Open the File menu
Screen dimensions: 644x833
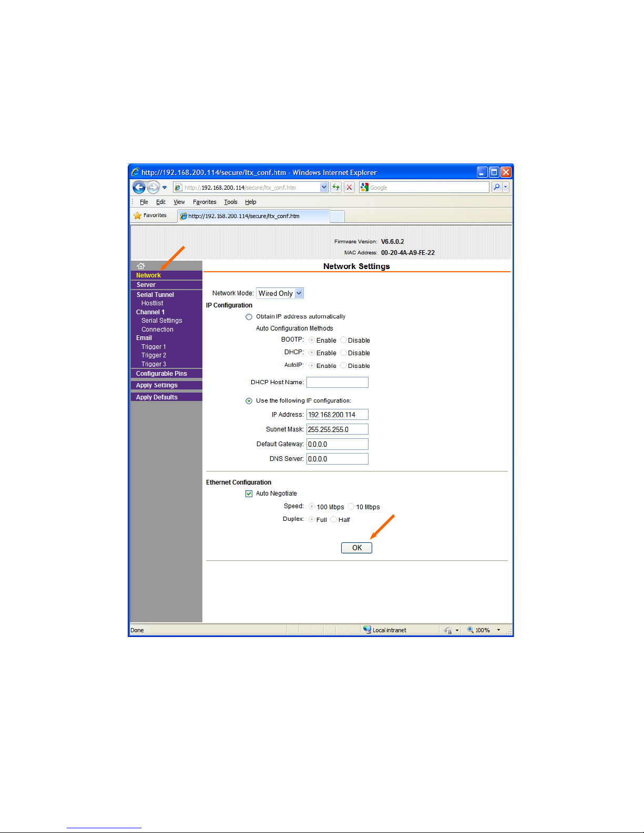point(144,202)
